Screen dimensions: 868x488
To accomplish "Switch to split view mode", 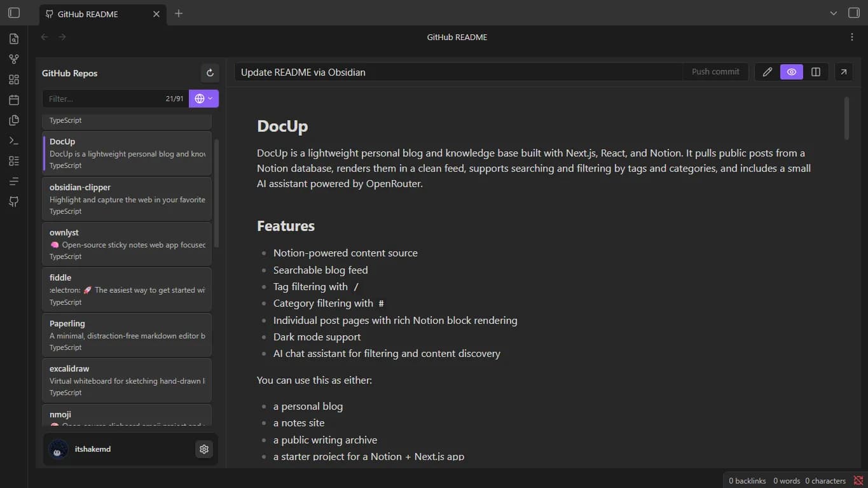I will (816, 72).
